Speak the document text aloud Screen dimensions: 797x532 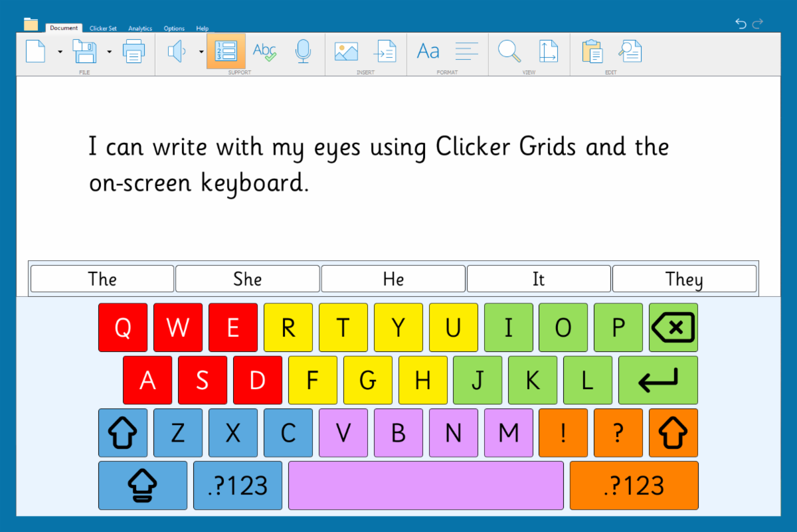(177, 51)
